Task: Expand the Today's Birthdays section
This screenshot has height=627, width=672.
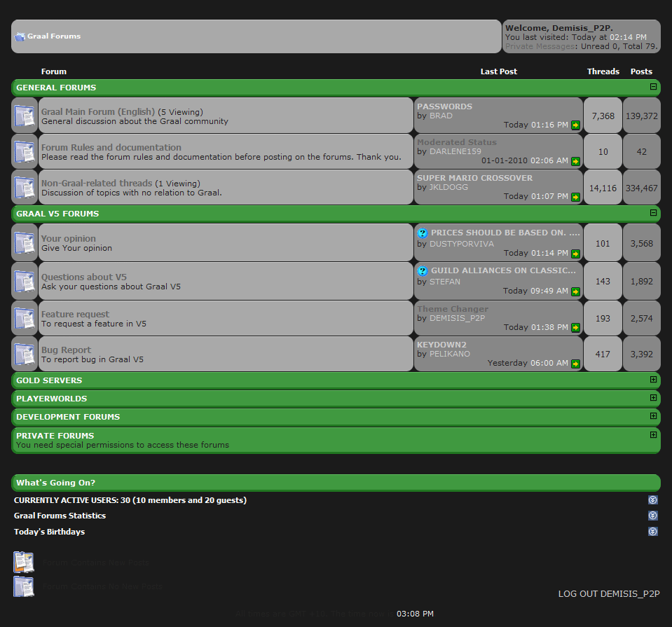Action: [x=652, y=532]
